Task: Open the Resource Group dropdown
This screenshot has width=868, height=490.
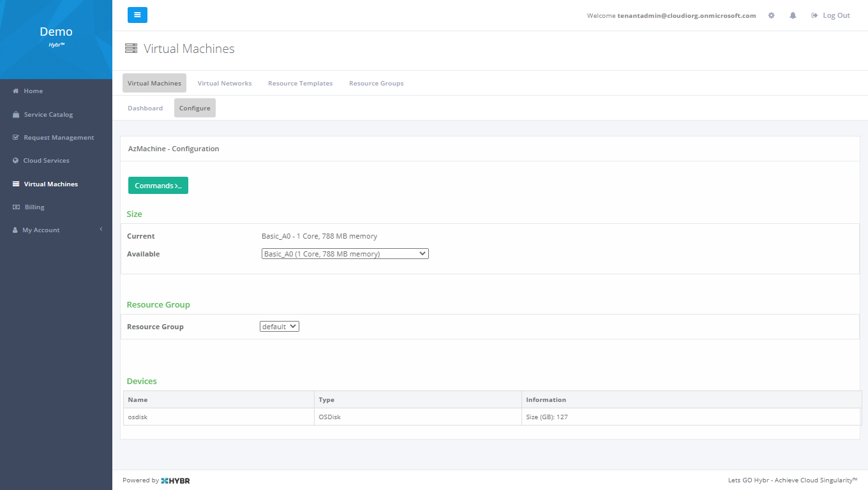Action: coord(280,327)
